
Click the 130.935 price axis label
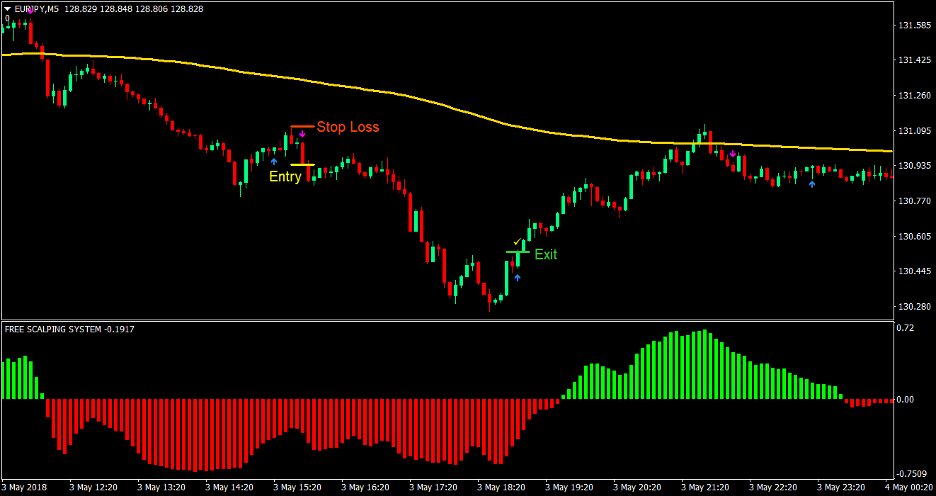point(914,165)
